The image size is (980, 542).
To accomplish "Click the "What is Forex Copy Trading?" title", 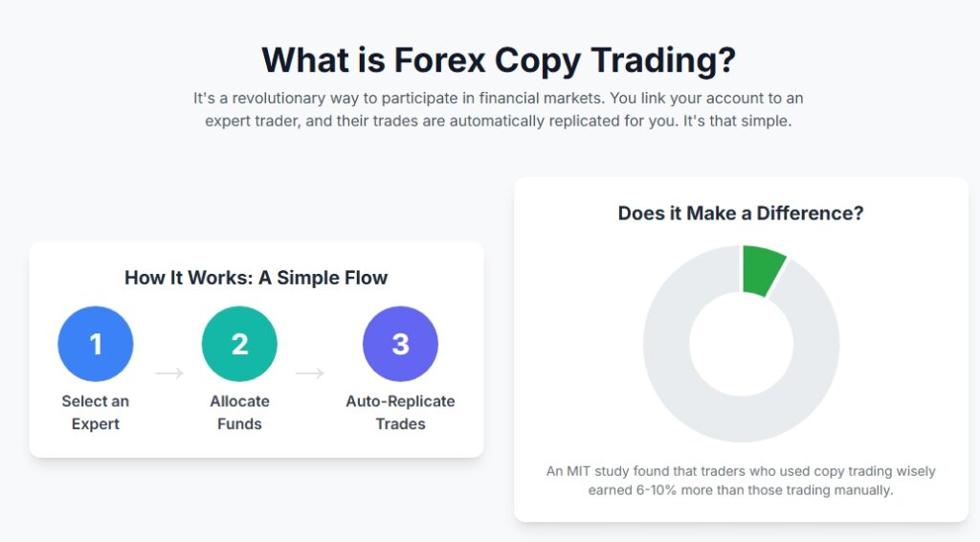I will tap(499, 59).
